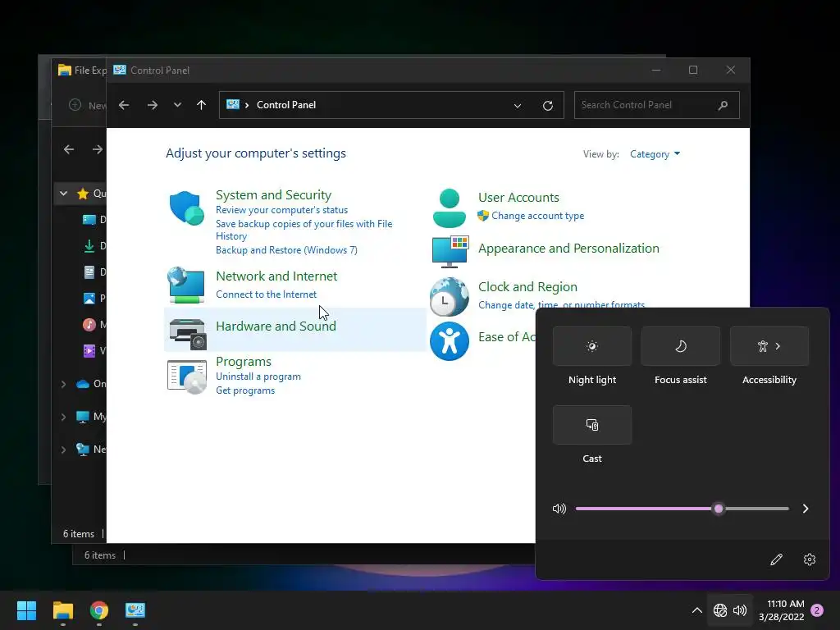Image resolution: width=840 pixels, height=630 pixels.
Task: Expand the My PC node in File Explorer
Action: [63, 417]
